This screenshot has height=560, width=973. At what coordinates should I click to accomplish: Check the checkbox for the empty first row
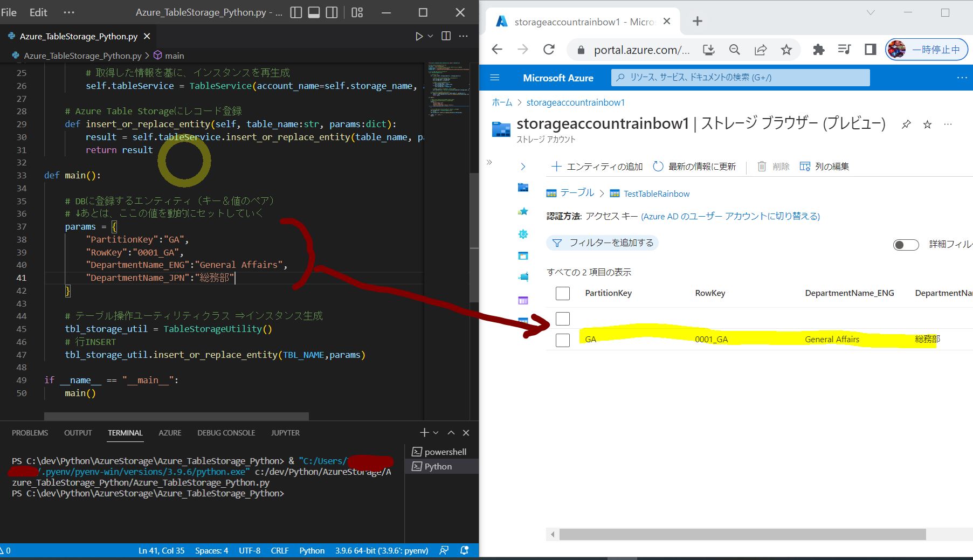click(x=562, y=319)
